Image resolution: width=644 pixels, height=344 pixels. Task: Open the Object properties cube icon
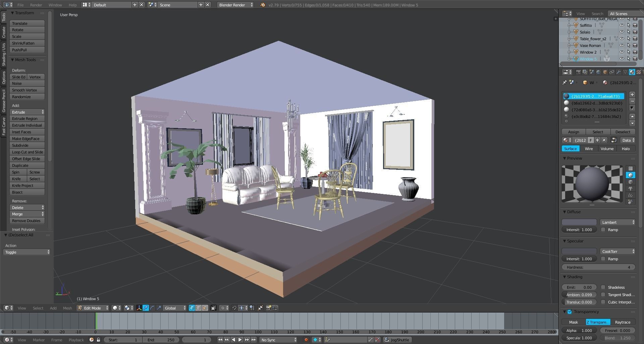(605, 72)
